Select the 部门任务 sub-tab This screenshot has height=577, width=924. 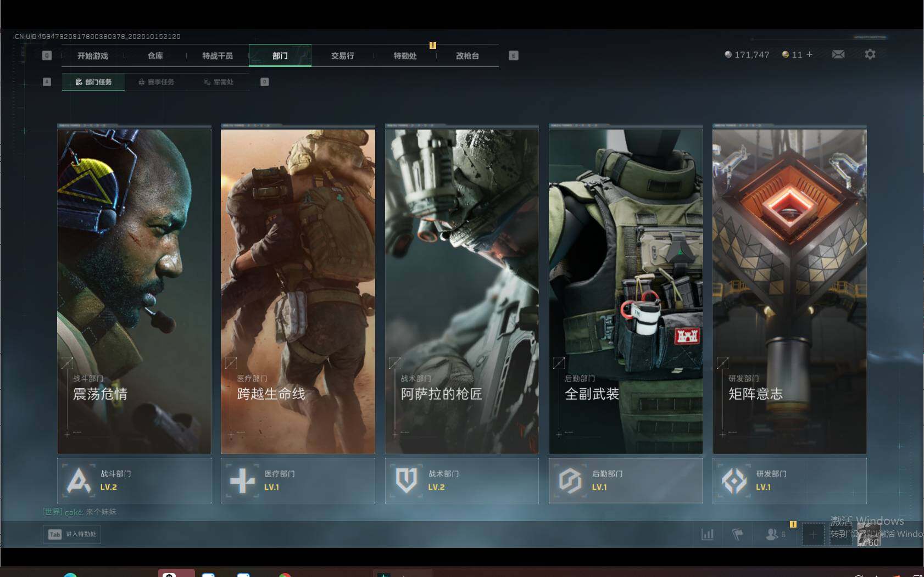pyautogui.click(x=93, y=82)
